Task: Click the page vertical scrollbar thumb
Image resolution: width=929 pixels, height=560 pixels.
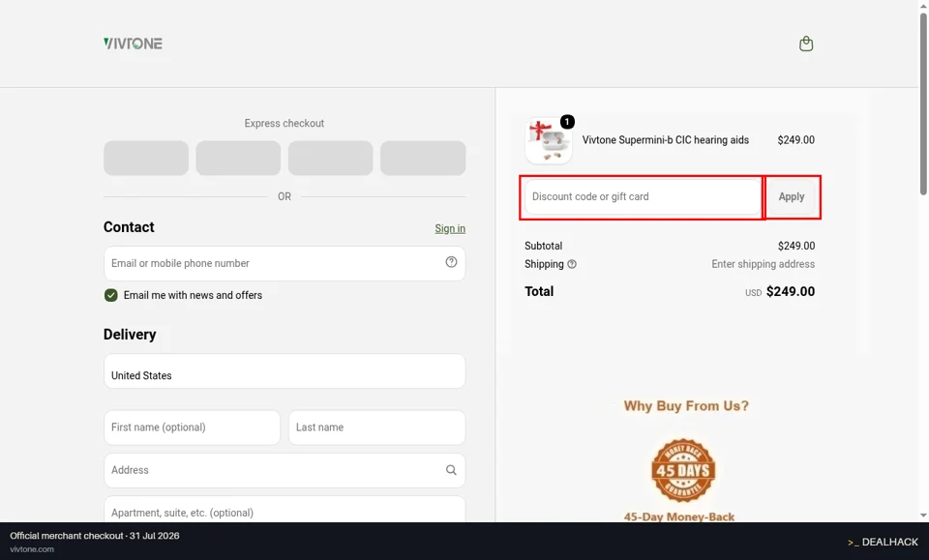Action: [x=923, y=103]
